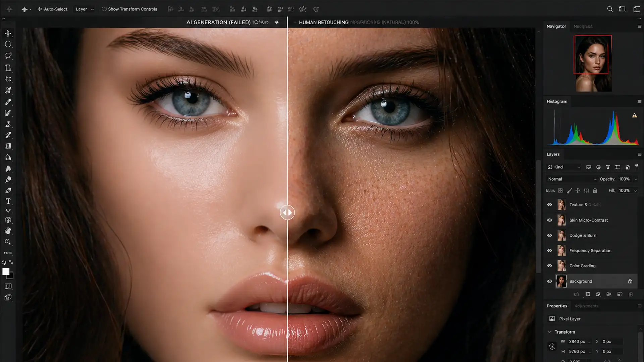The width and height of the screenshot is (644, 362).
Task: Enable Show Transform Controls
Action: pos(104,9)
